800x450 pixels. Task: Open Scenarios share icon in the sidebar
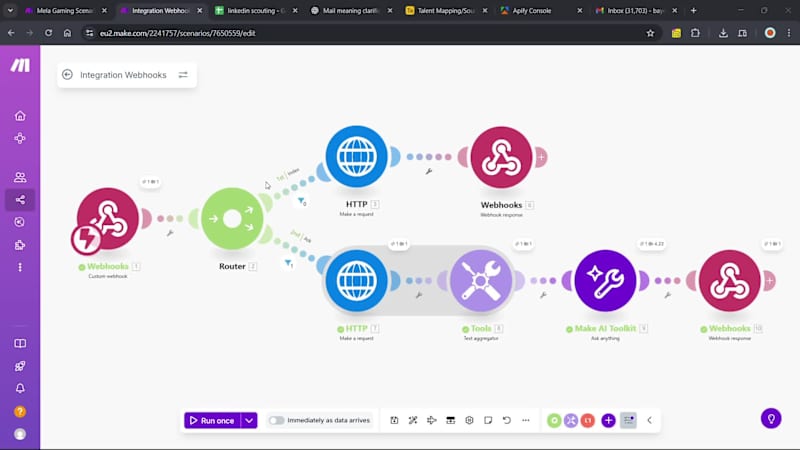coord(20,199)
